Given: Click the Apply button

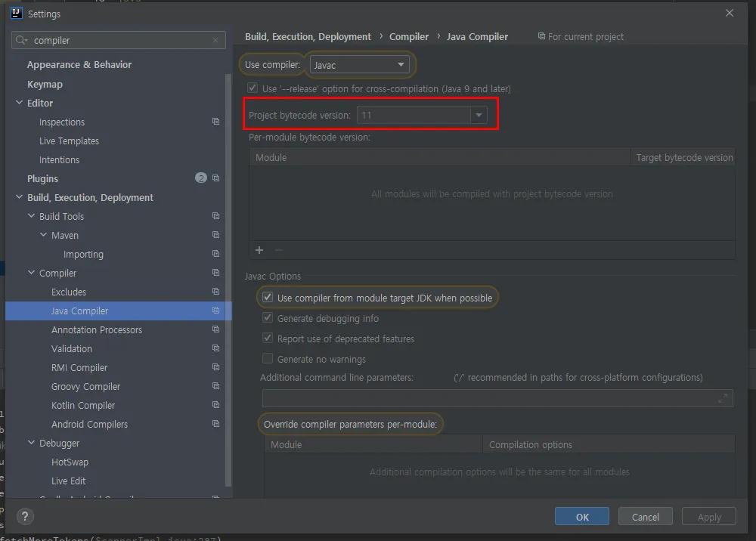Looking at the screenshot, I should [x=709, y=516].
